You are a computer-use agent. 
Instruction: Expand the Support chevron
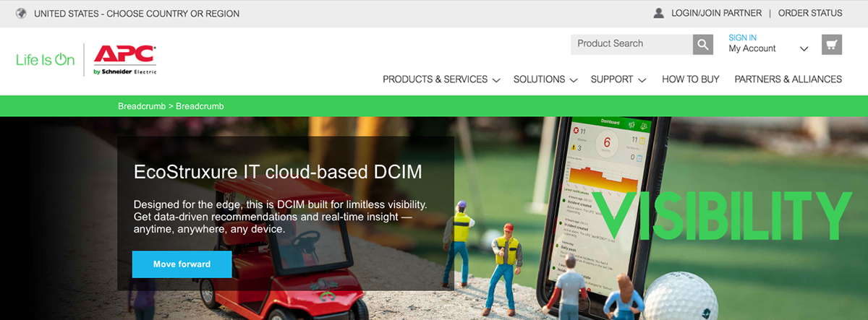pyautogui.click(x=642, y=80)
